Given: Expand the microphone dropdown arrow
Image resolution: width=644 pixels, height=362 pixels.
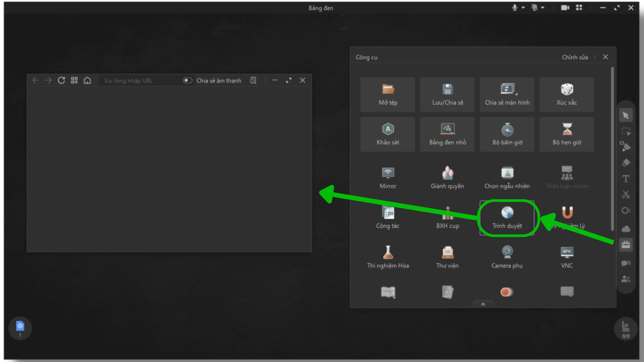Looking at the screenshot, I should [x=523, y=8].
